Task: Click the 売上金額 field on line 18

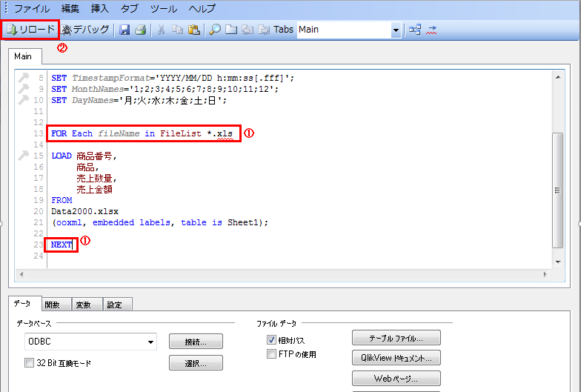Action: [x=95, y=190]
